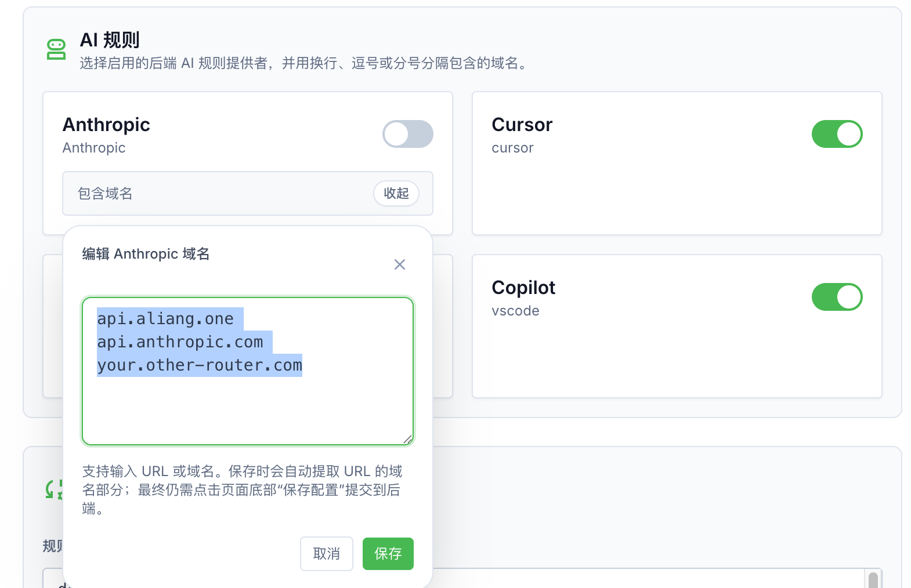Turn off the Copilot toggle

[837, 297]
